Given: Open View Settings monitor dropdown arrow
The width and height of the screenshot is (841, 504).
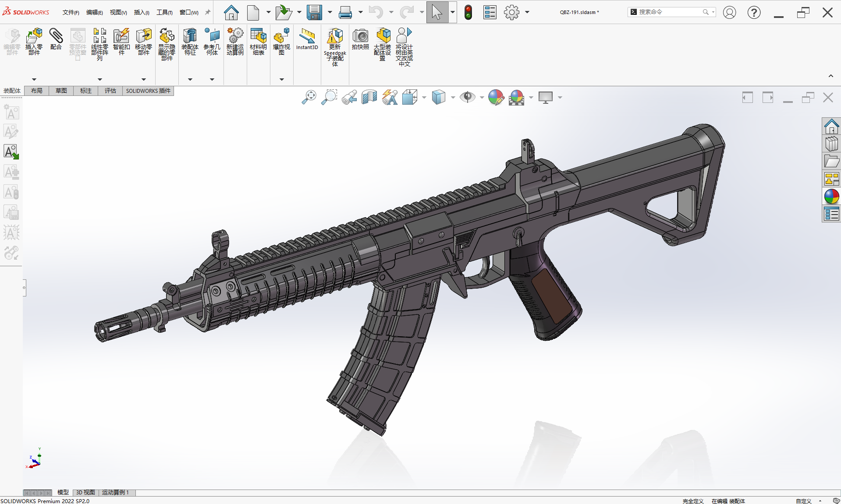Looking at the screenshot, I should [x=560, y=97].
